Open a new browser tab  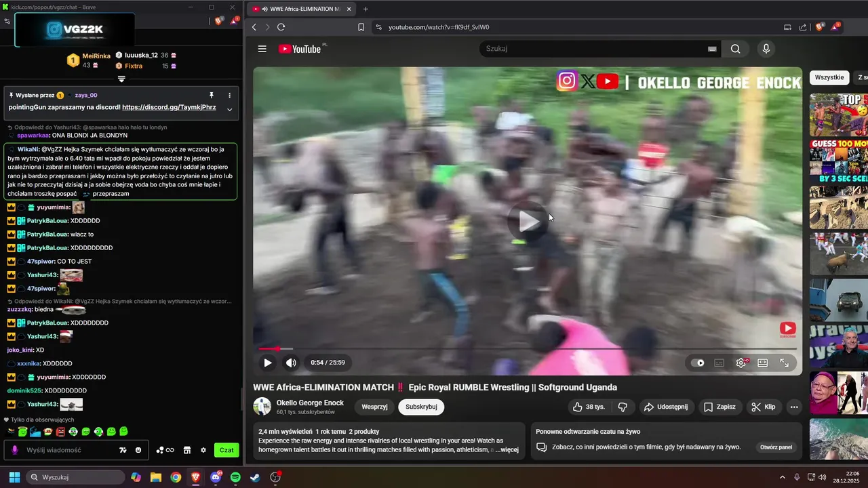coord(366,9)
